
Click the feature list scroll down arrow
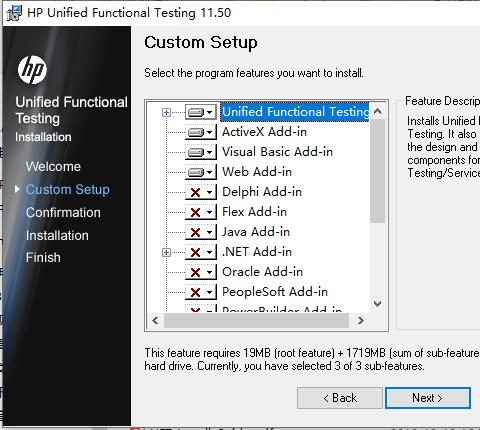pyautogui.click(x=377, y=304)
